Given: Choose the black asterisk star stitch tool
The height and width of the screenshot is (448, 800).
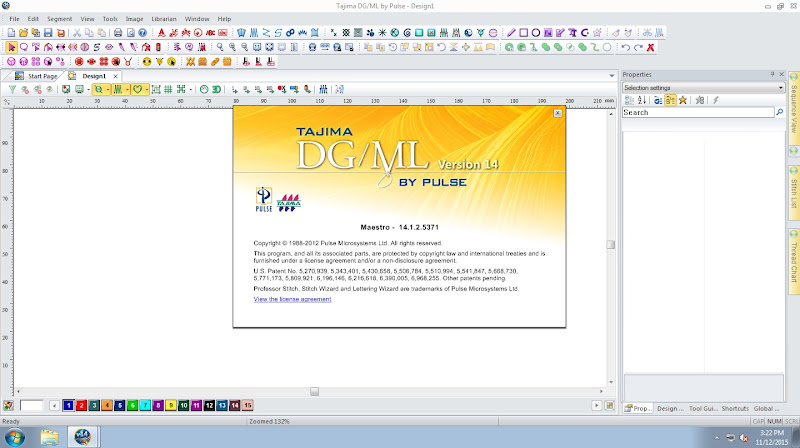Looking at the screenshot, I should click(x=382, y=33).
